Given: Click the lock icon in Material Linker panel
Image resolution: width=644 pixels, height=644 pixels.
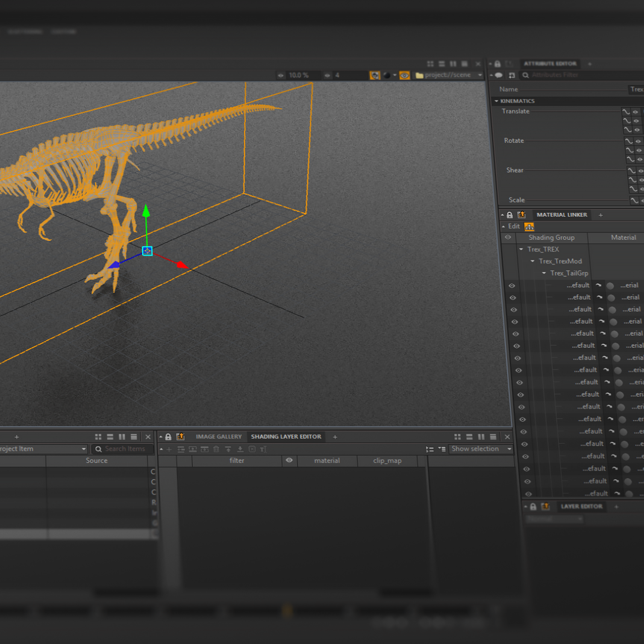Looking at the screenshot, I should (510, 215).
